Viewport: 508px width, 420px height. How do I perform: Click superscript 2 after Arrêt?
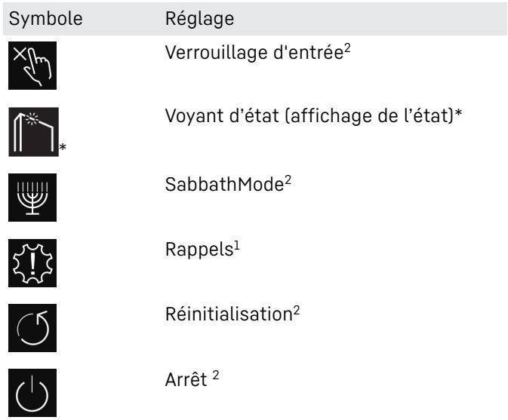216,376
